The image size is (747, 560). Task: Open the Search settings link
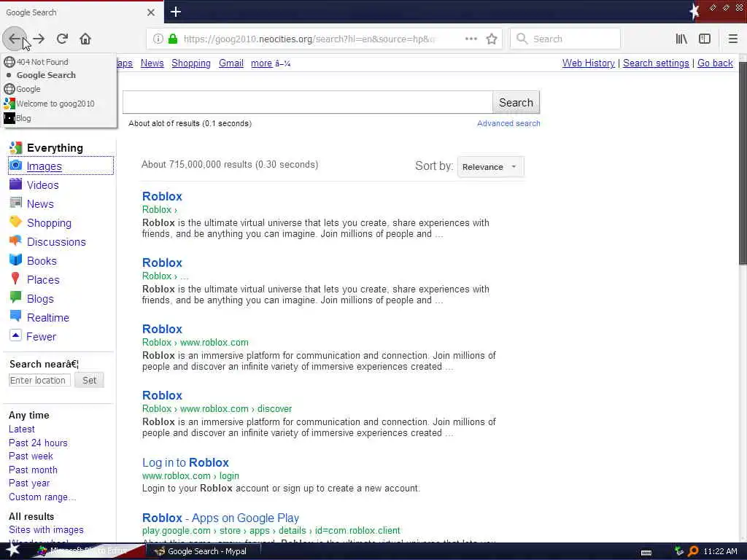pyautogui.click(x=656, y=63)
